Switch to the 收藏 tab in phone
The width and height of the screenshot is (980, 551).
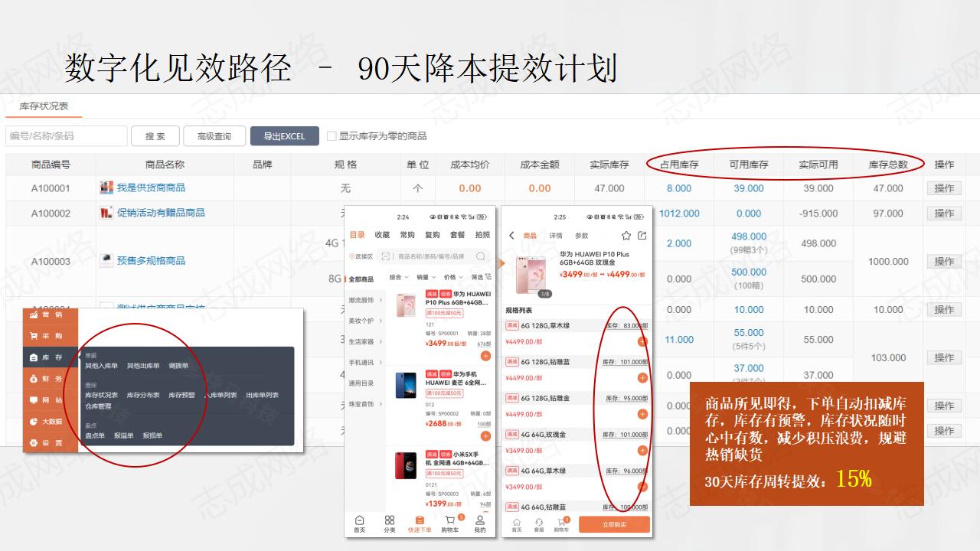[x=382, y=235]
